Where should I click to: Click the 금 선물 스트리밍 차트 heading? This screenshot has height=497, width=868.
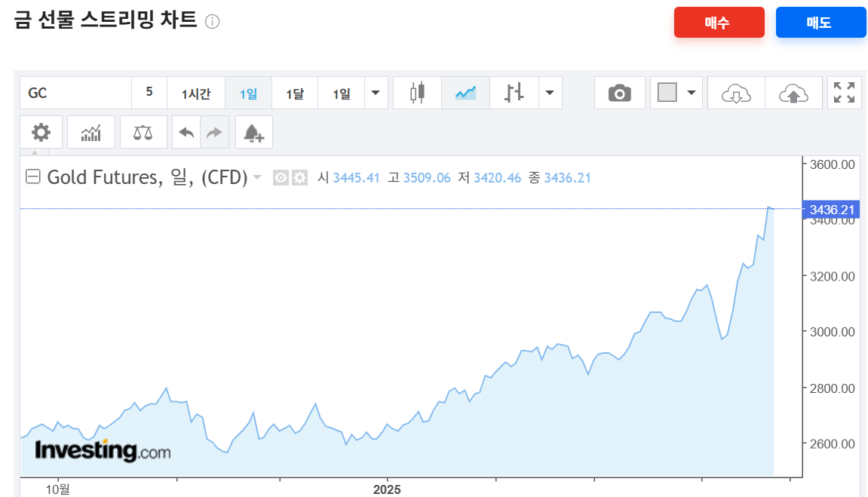[105, 20]
